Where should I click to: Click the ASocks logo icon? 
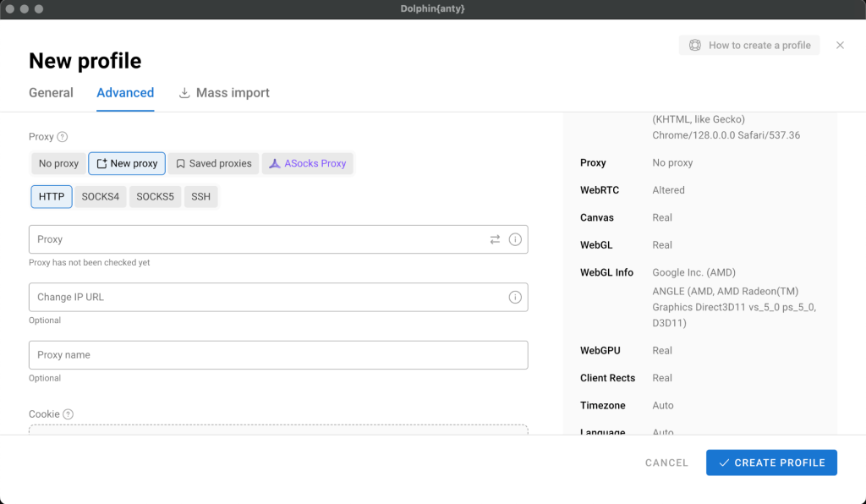[275, 163]
